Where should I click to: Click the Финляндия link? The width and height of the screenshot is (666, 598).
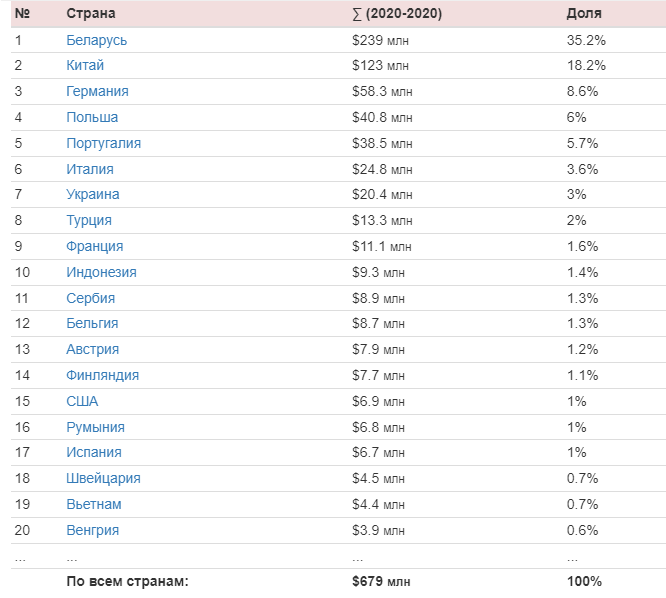pos(102,375)
